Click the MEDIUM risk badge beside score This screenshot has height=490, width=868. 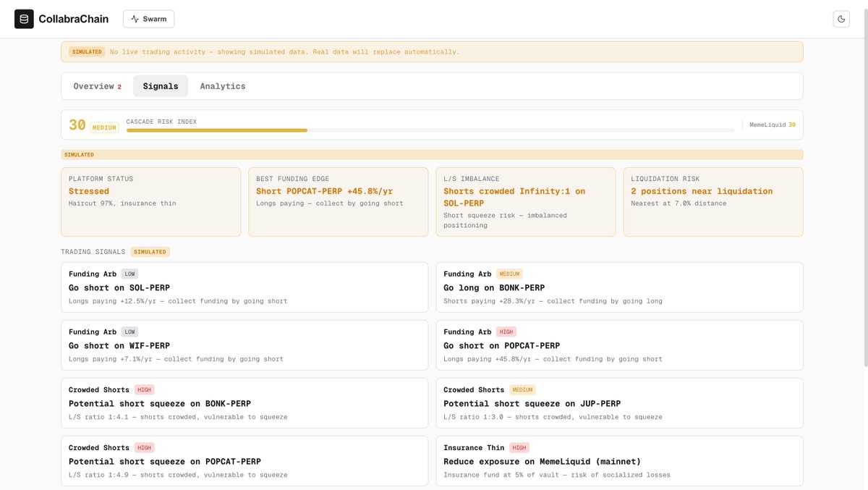coord(104,127)
